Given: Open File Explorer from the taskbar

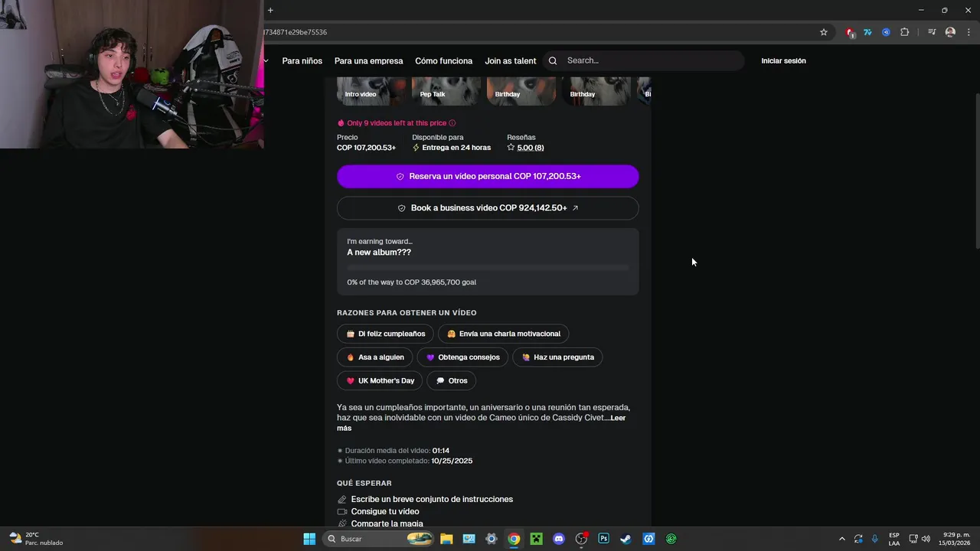Looking at the screenshot, I should (446, 539).
